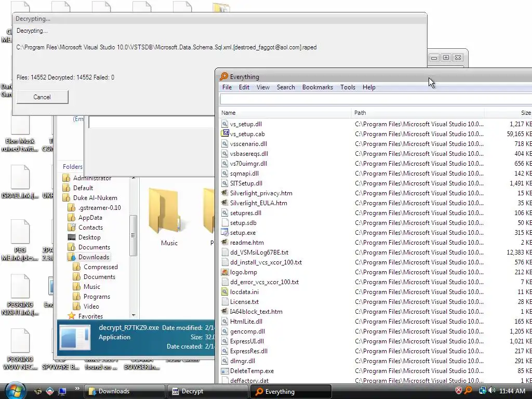Select the DeleteTemp.exe file icon

pos(224,371)
